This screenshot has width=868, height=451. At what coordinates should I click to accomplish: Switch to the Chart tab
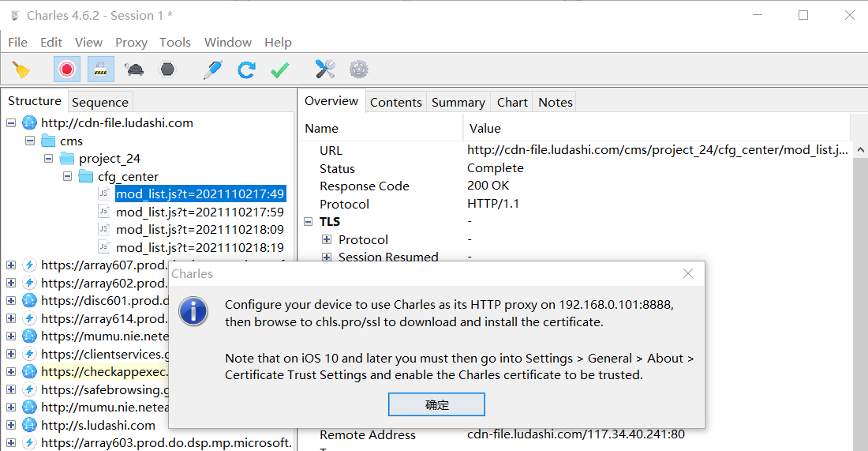coord(512,103)
